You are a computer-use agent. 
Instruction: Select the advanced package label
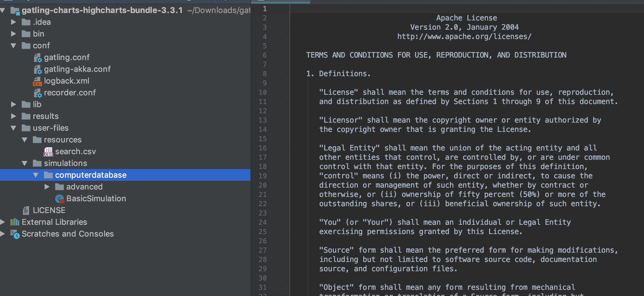click(x=84, y=187)
